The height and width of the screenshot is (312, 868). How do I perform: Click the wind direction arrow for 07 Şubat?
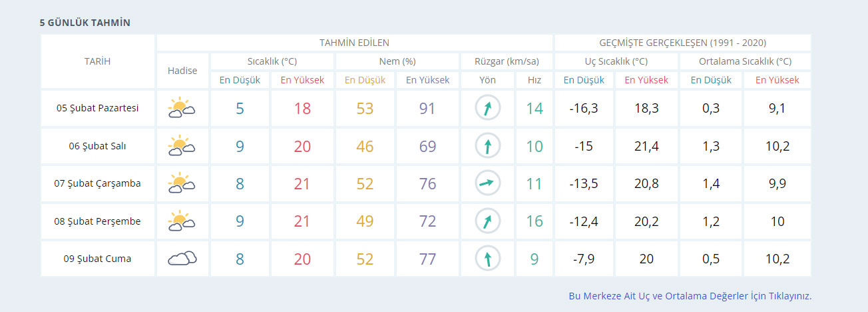[488, 183]
